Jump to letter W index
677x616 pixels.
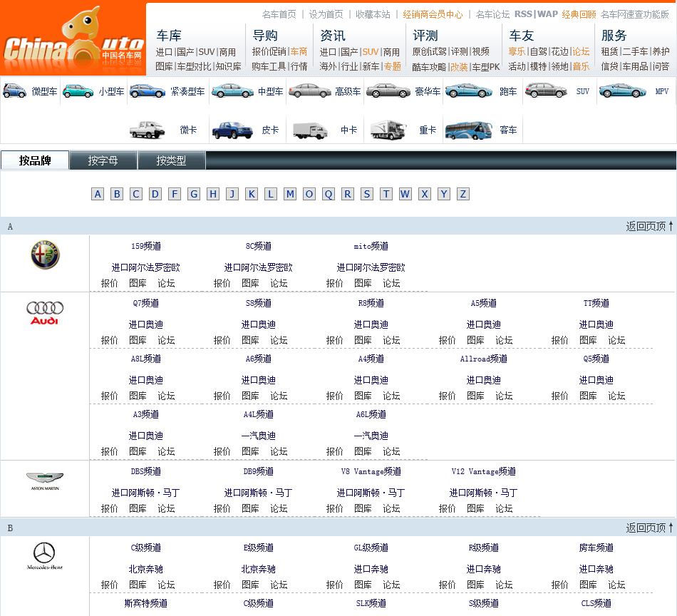(405, 194)
